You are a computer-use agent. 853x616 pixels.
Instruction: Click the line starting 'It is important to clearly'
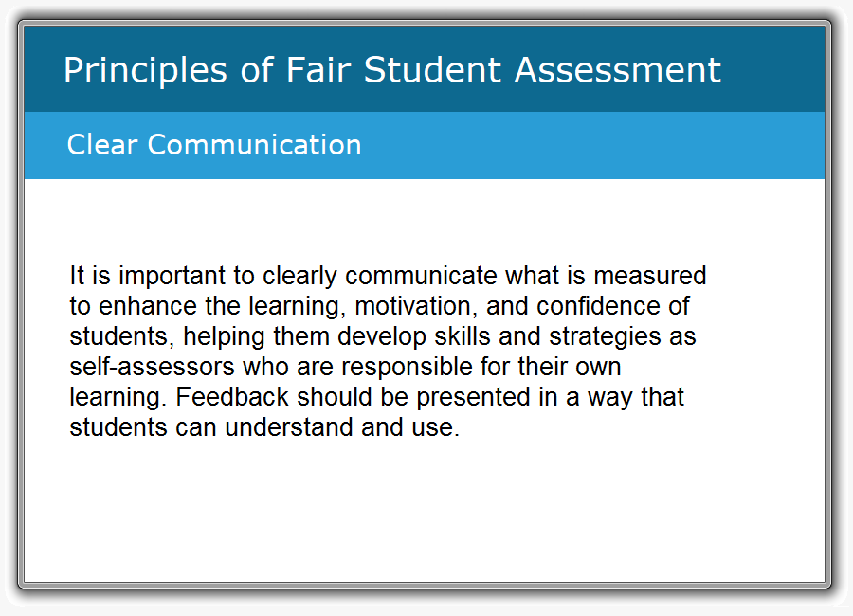pos(388,276)
